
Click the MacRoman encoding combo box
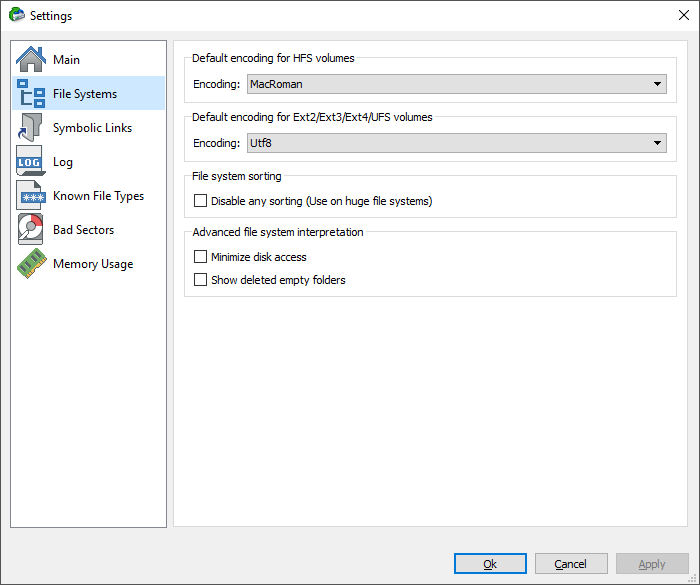pyautogui.click(x=457, y=84)
